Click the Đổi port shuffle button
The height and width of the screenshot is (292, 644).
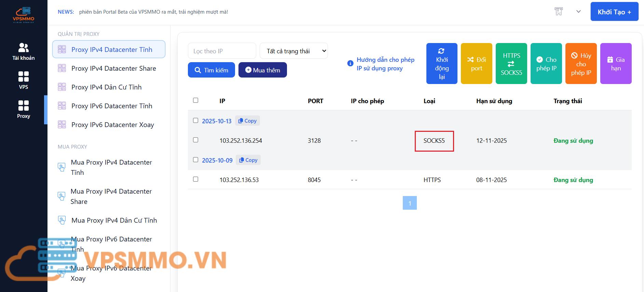pos(476,64)
